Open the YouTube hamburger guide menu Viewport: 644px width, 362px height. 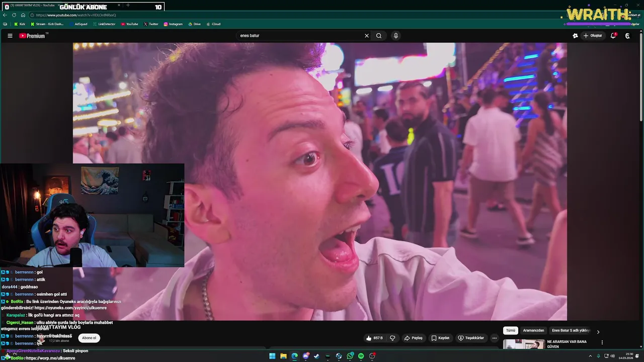pos(10,36)
